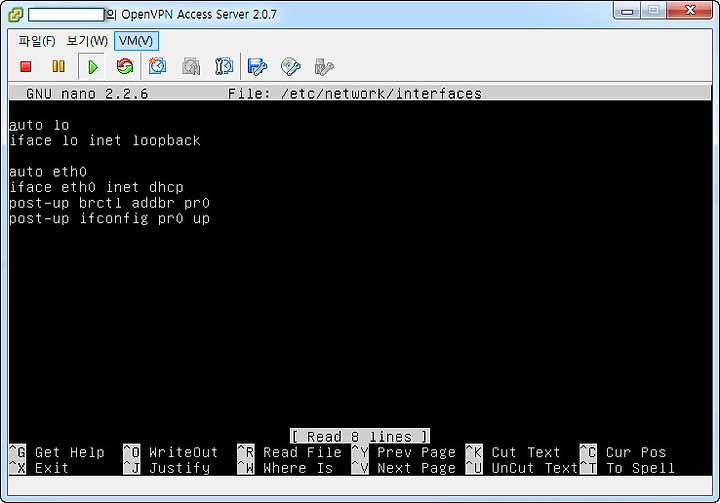Click the red Power Off stop icon
The width and height of the screenshot is (720, 503).
[26, 67]
